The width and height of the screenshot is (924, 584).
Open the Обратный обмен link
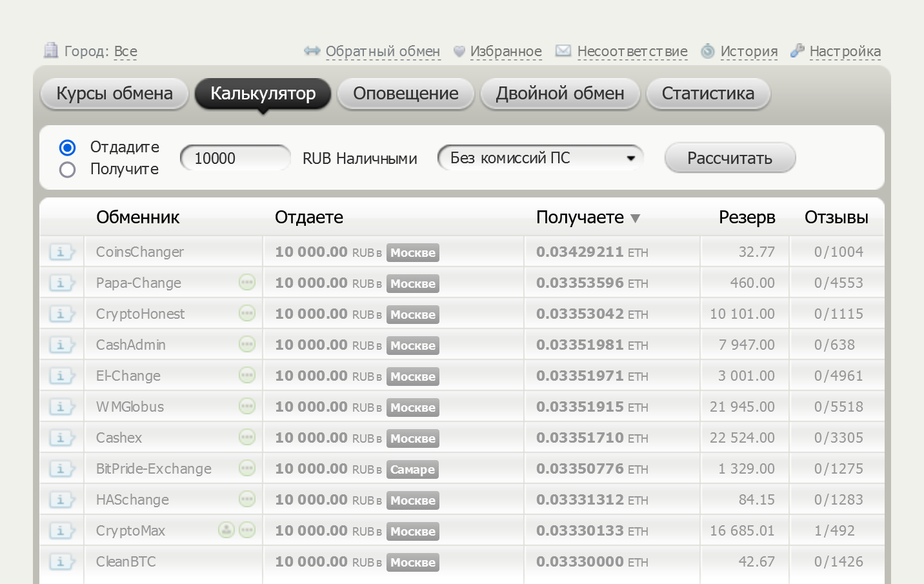pyautogui.click(x=383, y=51)
